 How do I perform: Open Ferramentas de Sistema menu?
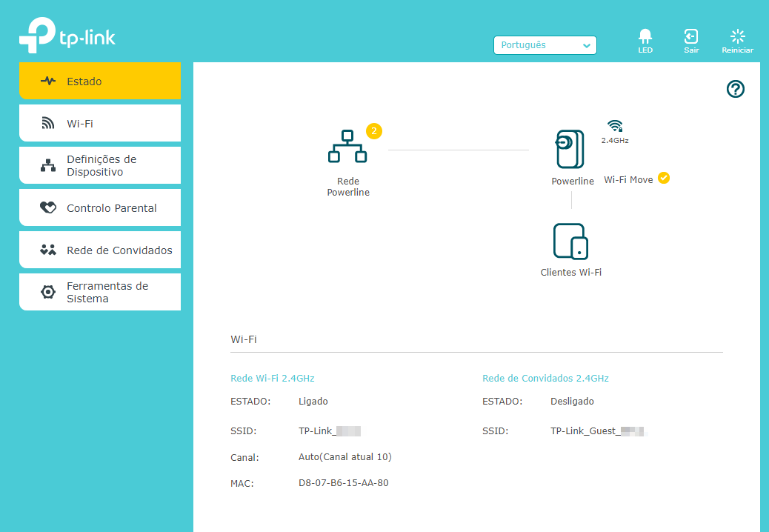pyautogui.click(x=100, y=293)
